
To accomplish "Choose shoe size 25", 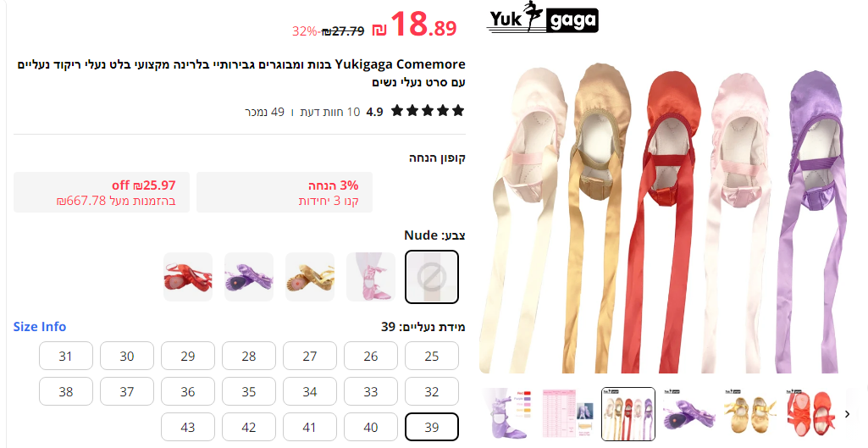I will tap(432, 356).
